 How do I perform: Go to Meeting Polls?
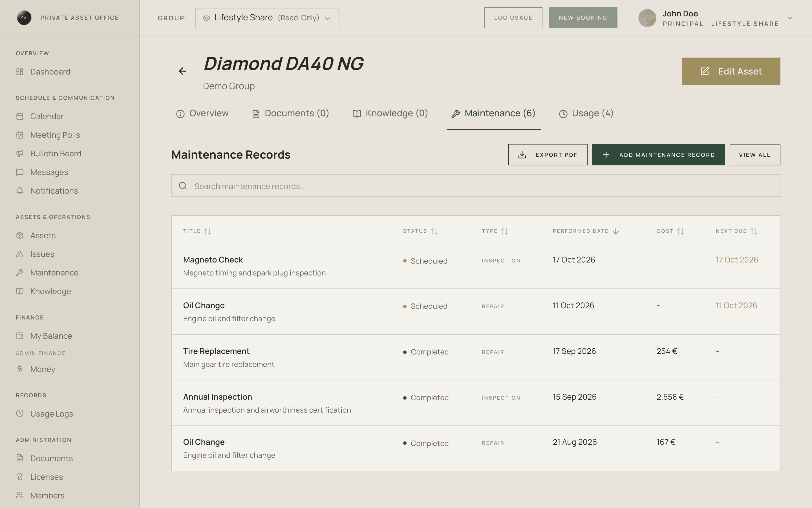tap(48, 135)
